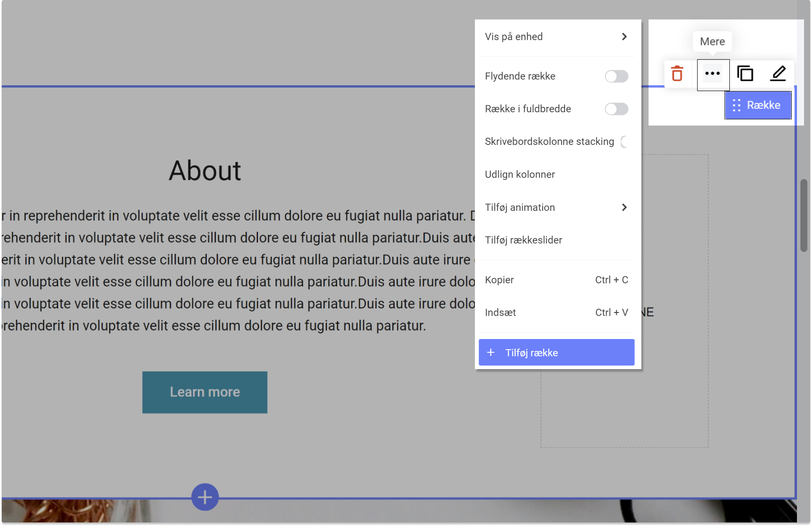This screenshot has width=812, height=526.
Task: Click the duplicate row icon
Action: (x=745, y=74)
